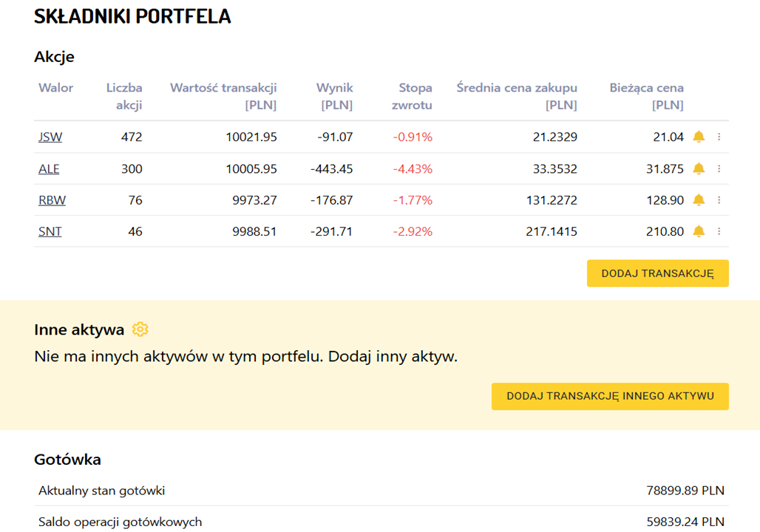The height and width of the screenshot is (532, 760).
Task: Click the Stopa zwrotu column header
Action: (x=412, y=96)
